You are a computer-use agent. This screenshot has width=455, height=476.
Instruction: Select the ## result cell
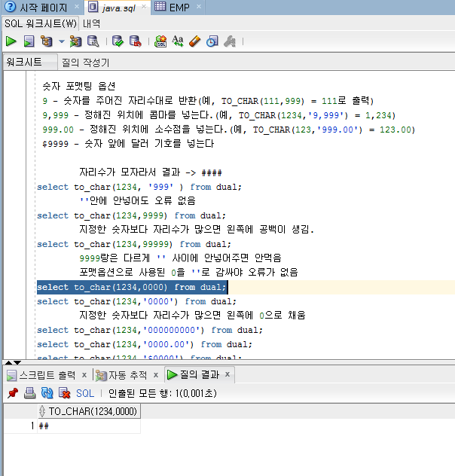89,426
